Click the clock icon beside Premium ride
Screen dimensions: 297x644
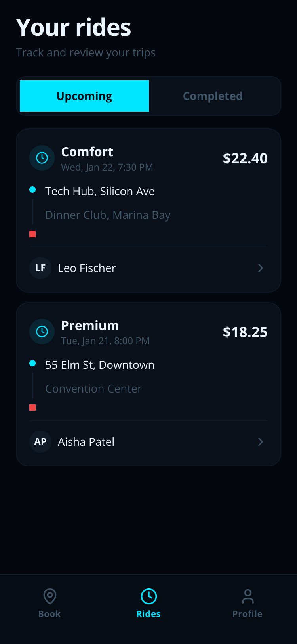42,332
